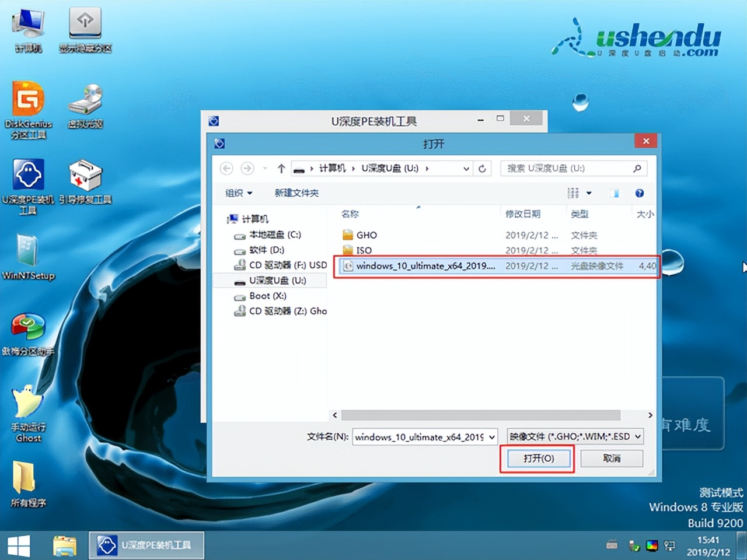Click 新建文件夹 to create a folder
The height and width of the screenshot is (560, 747).
296,193
